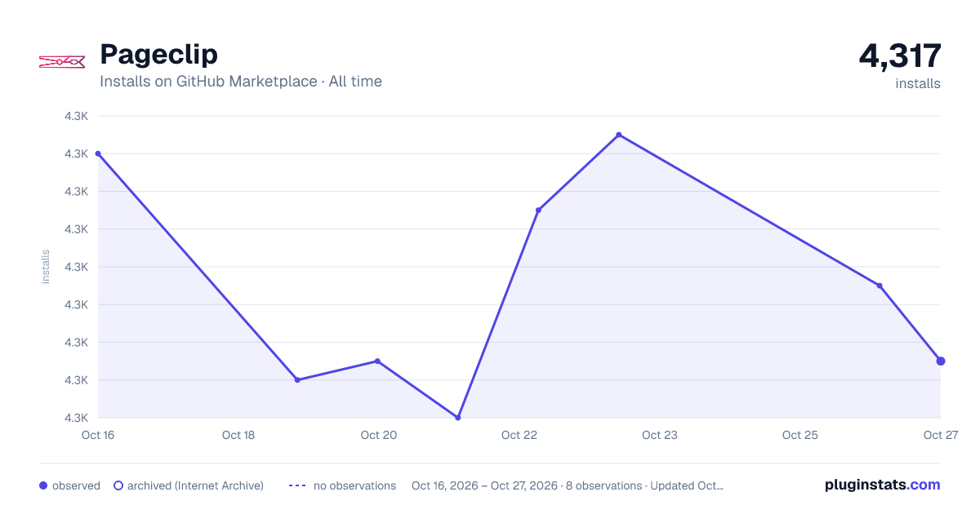Select the highest peak data point
This screenshot has width=980, height=514.
coord(619,135)
